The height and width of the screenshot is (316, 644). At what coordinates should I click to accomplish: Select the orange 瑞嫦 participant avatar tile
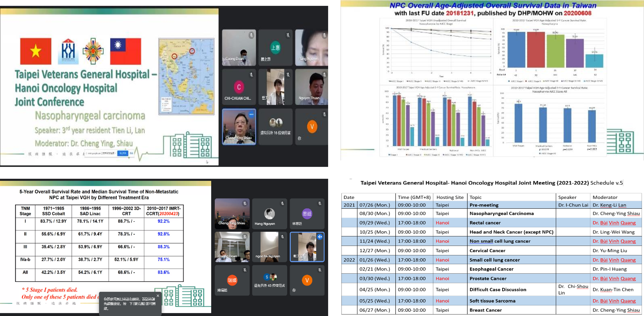232,280
